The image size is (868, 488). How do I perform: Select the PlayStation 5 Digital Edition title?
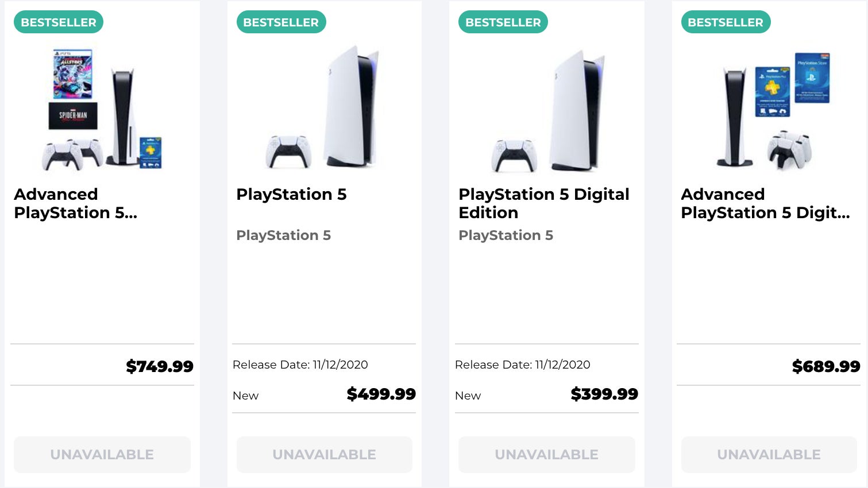coord(543,203)
